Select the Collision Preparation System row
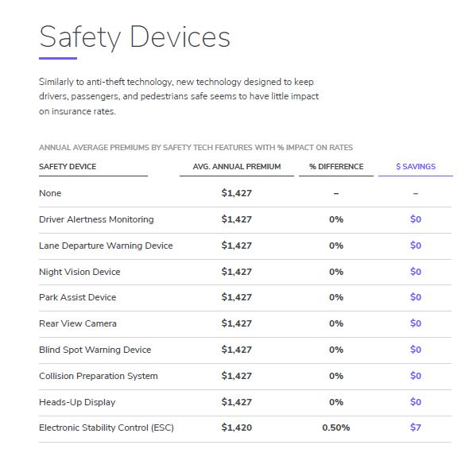The height and width of the screenshot is (476, 469). (x=245, y=376)
